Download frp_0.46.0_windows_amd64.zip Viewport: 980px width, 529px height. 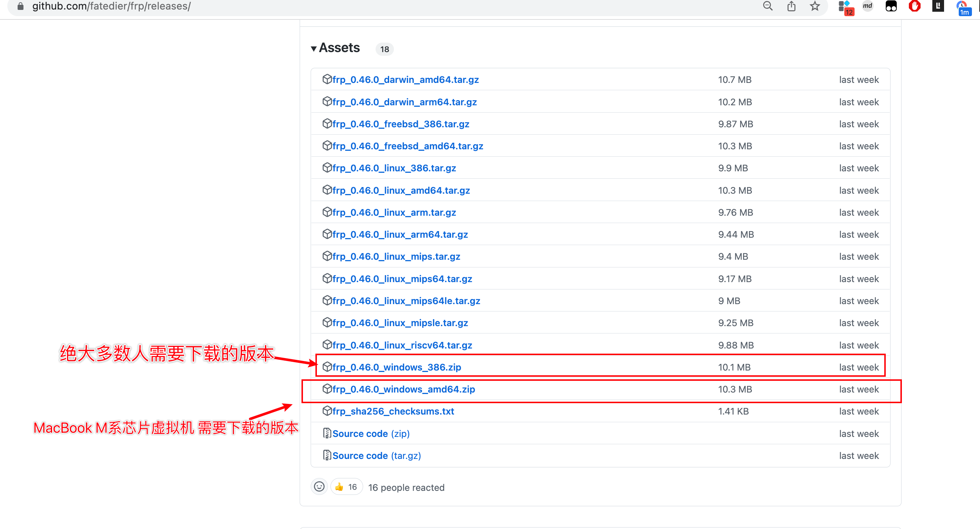click(x=403, y=389)
